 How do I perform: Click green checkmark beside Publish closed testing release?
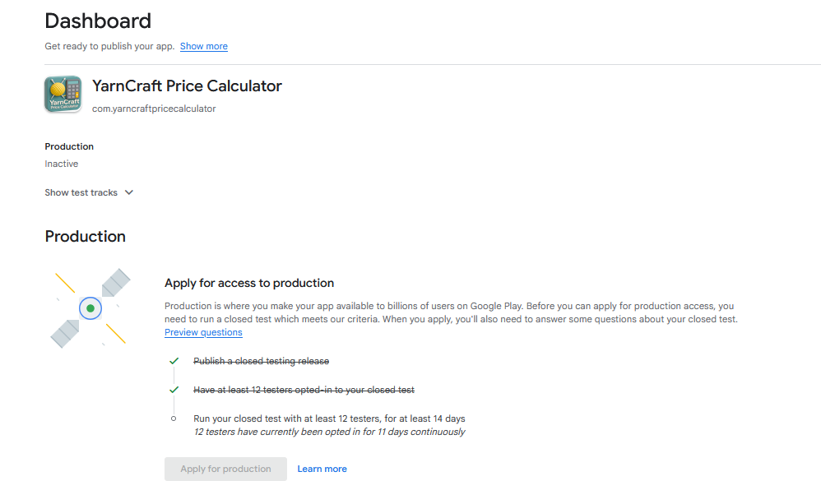point(174,361)
